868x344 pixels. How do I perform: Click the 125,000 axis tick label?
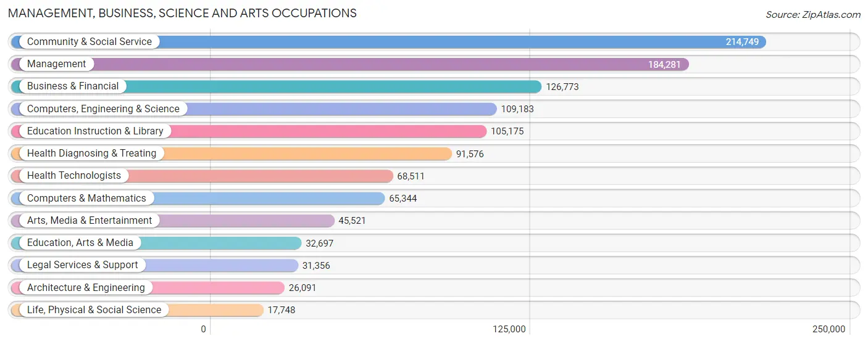point(509,329)
